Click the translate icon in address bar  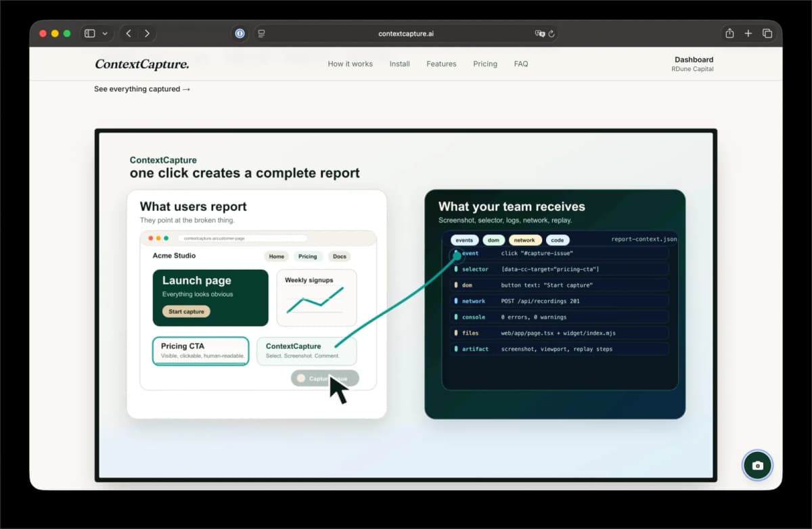539,33
